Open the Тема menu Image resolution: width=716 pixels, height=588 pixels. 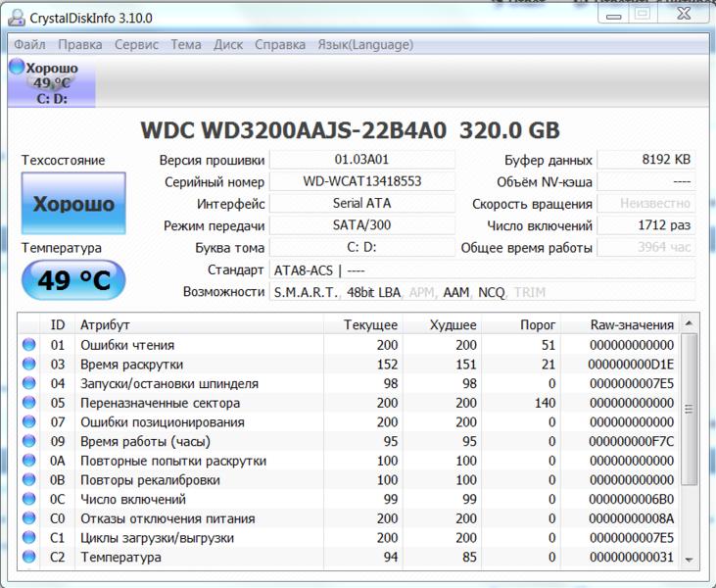pyautogui.click(x=186, y=45)
